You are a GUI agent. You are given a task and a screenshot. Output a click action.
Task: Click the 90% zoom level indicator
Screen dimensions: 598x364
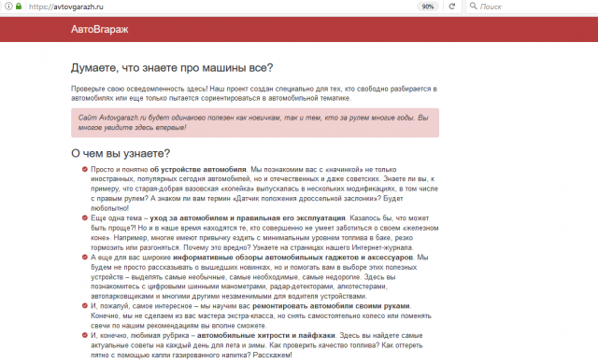click(x=428, y=7)
